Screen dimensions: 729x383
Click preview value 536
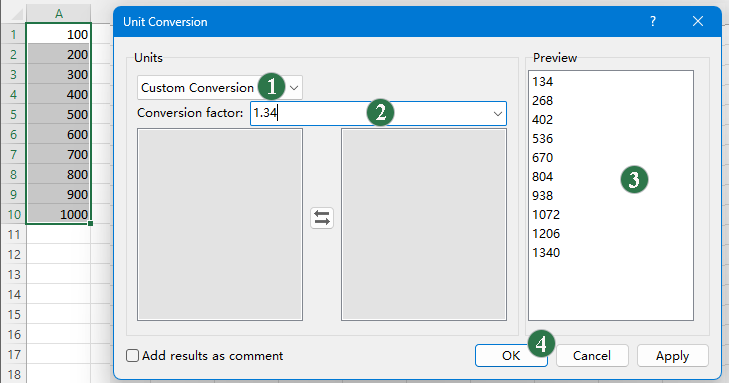tap(543, 139)
